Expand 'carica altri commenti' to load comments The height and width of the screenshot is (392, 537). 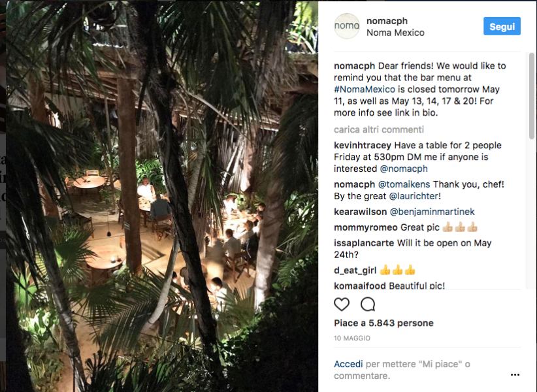(x=379, y=129)
